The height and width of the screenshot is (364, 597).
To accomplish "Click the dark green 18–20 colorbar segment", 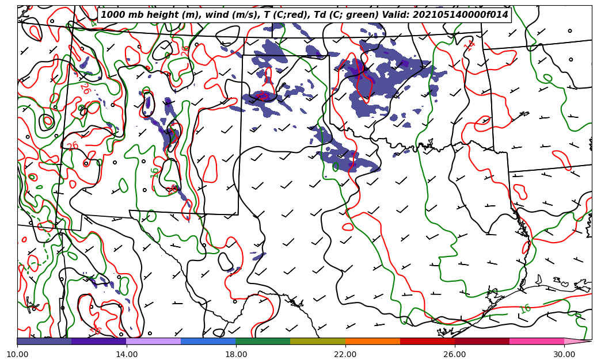I will (263, 341).
